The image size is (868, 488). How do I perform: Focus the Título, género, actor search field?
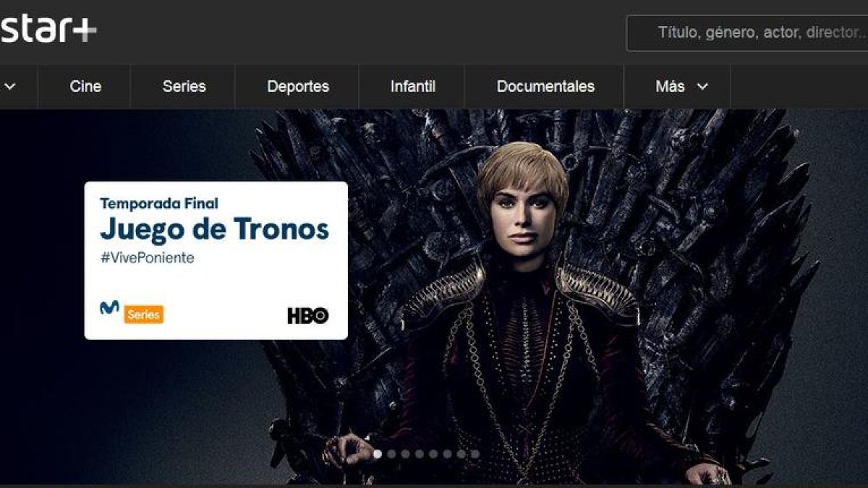(747, 33)
